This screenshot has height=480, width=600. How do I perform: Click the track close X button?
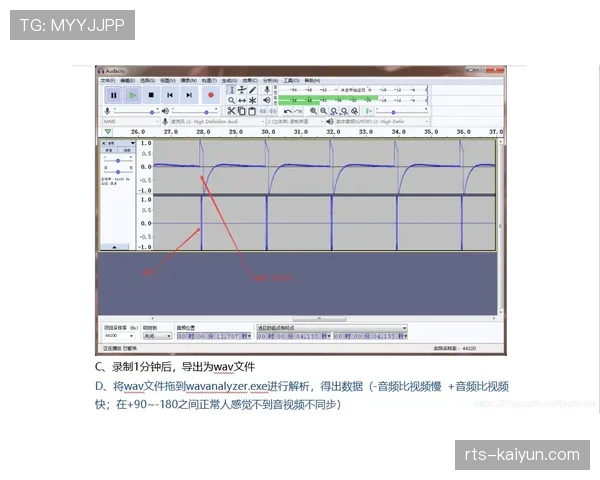[x=103, y=143]
